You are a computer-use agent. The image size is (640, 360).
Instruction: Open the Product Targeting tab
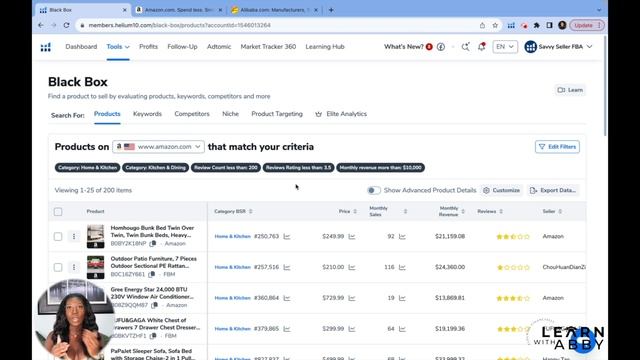(277, 114)
